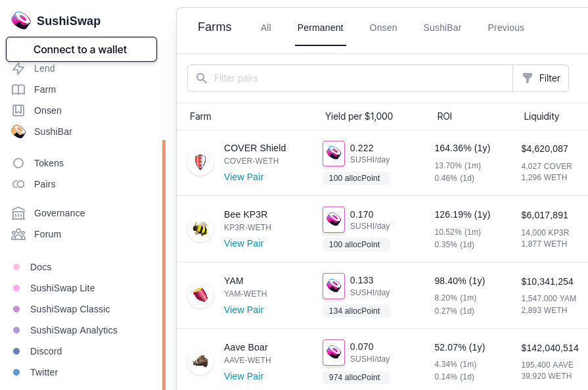The height and width of the screenshot is (390, 588).
Task: Click Connect to a wallet button
Action: 81,49
